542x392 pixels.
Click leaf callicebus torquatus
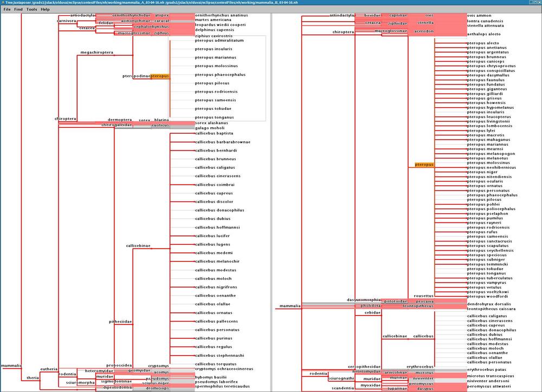216,364
